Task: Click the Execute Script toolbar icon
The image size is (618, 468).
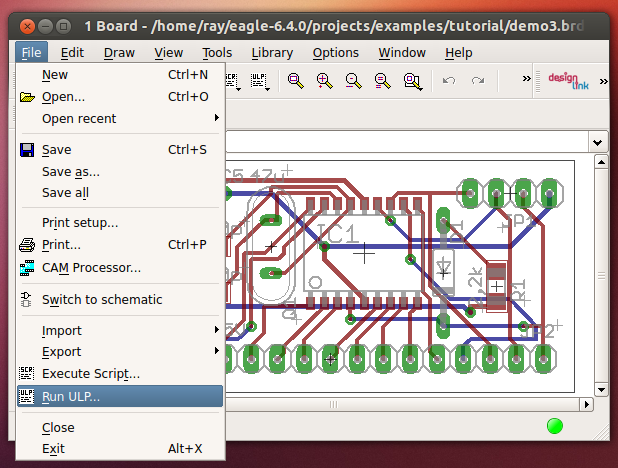Action: pos(232,81)
